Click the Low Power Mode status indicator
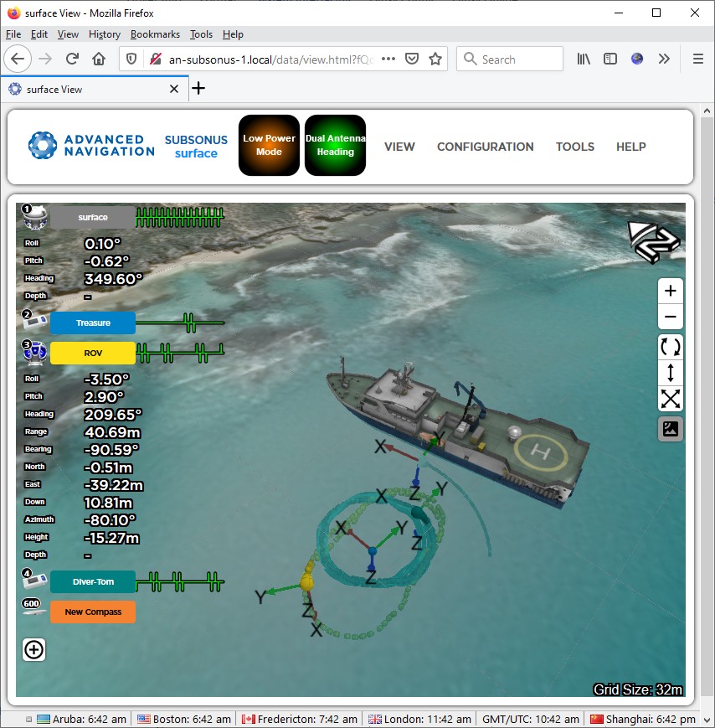Screen dimensions: 715x728 coord(269,145)
